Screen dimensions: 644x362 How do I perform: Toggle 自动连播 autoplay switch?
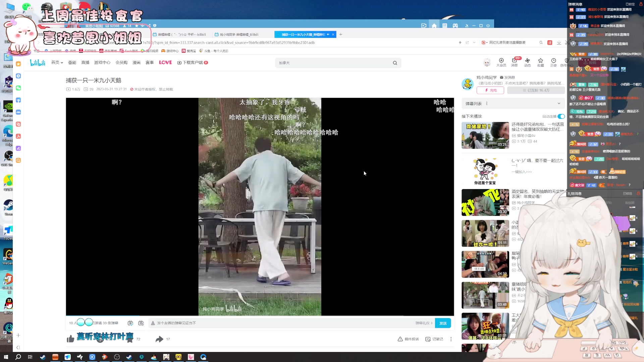tap(561, 116)
